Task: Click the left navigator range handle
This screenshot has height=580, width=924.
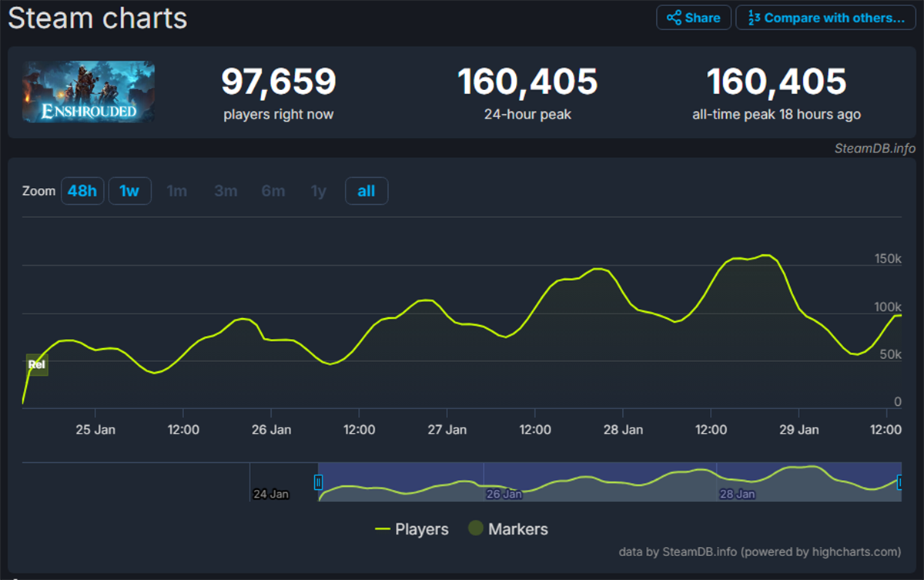Action: coord(318,483)
